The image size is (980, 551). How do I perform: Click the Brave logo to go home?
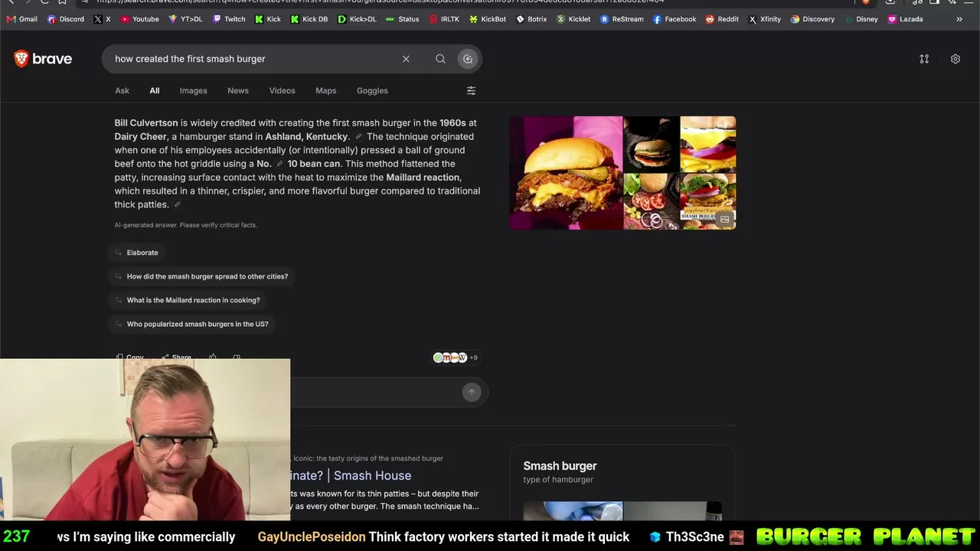pos(43,59)
